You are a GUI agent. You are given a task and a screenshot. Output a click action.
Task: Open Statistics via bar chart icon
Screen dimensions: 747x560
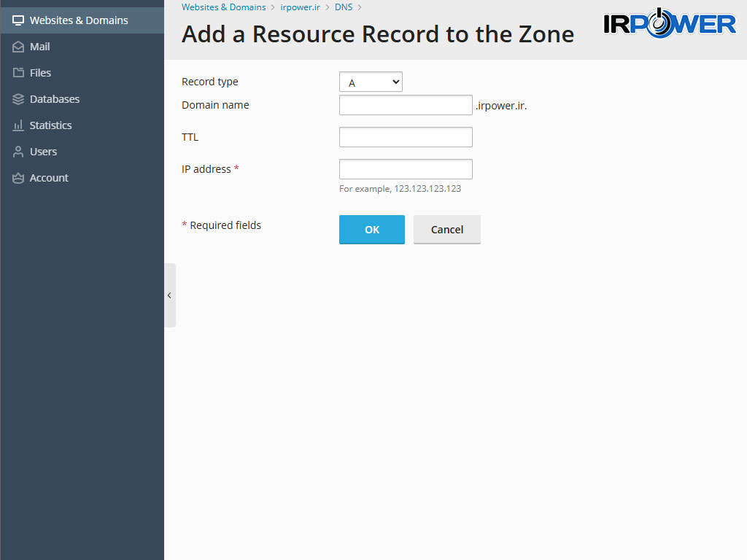18,125
